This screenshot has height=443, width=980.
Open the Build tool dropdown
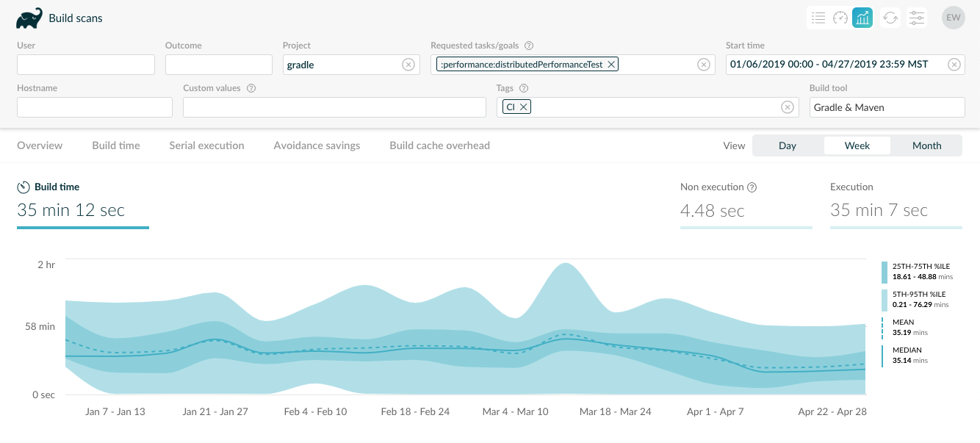pyautogui.click(x=887, y=107)
